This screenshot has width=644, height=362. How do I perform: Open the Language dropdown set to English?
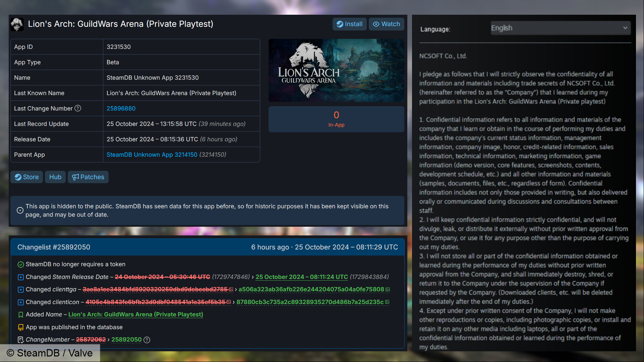pyautogui.click(x=561, y=28)
